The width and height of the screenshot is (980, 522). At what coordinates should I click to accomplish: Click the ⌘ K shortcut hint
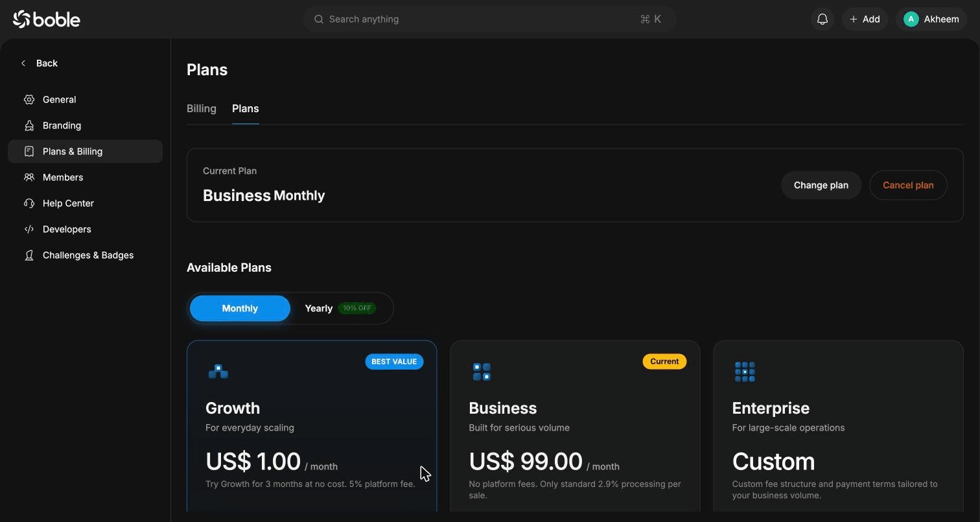(x=650, y=19)
